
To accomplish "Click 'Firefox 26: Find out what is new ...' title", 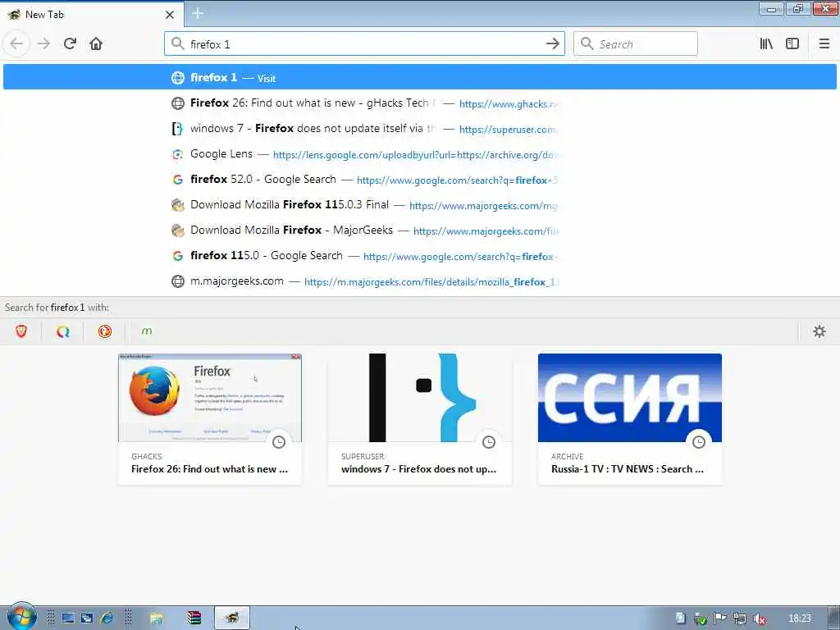I will [209, 469].
